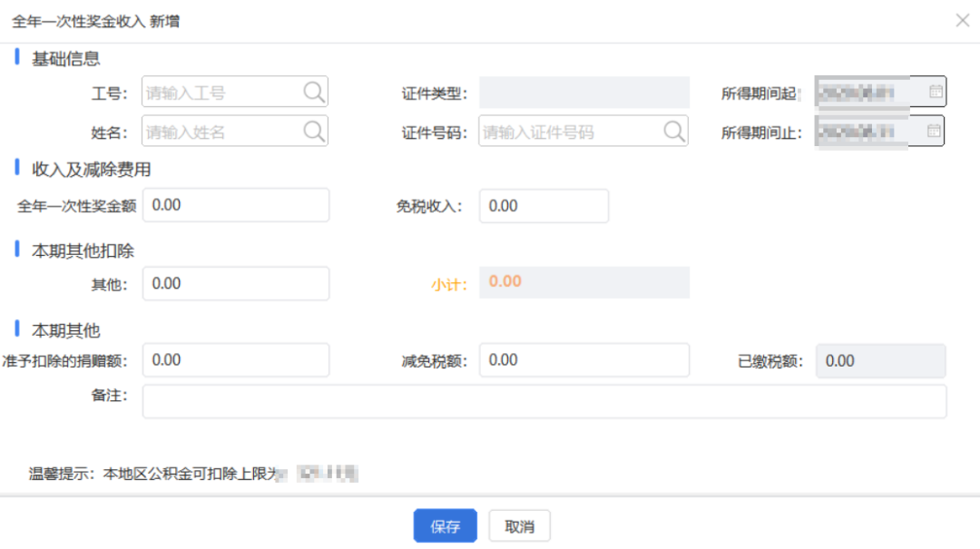Click the search icon beside 证件号码
980x549 pixels.
[x=674, y=131]
